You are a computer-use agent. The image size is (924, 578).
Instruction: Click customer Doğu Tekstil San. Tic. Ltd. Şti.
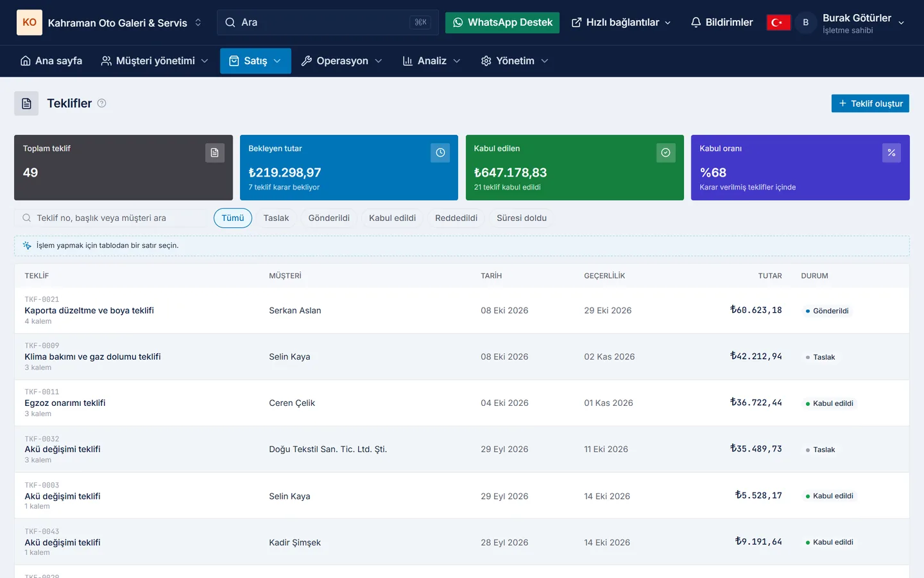[x=328, y=450]
